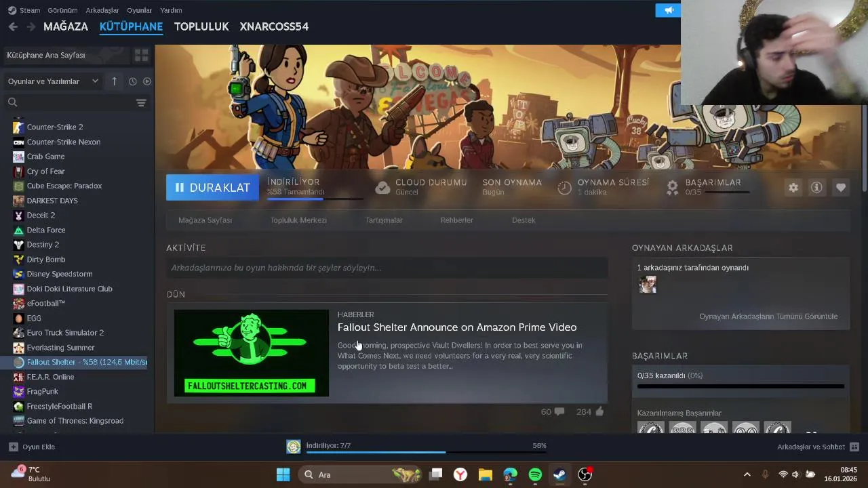This screenshot has height=488, width=868.
Task: Click the comments count icon on news post
Action: click(x=559, y=411)
